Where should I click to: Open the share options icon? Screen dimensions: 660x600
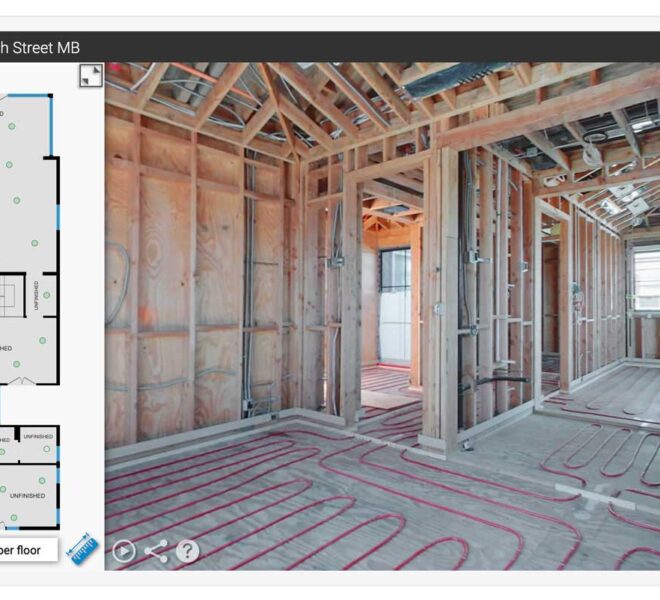(x=155, y=551)
